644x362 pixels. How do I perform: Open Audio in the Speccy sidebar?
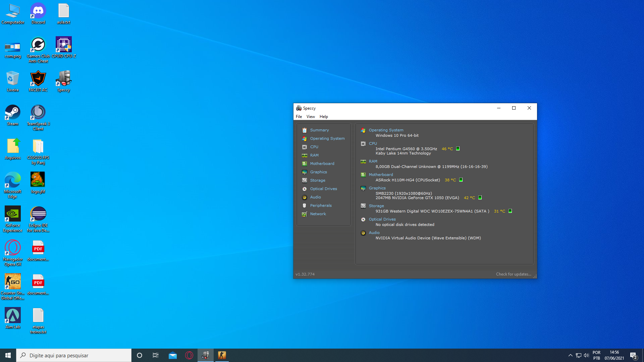pyautogui.click(x=315, y=197)
